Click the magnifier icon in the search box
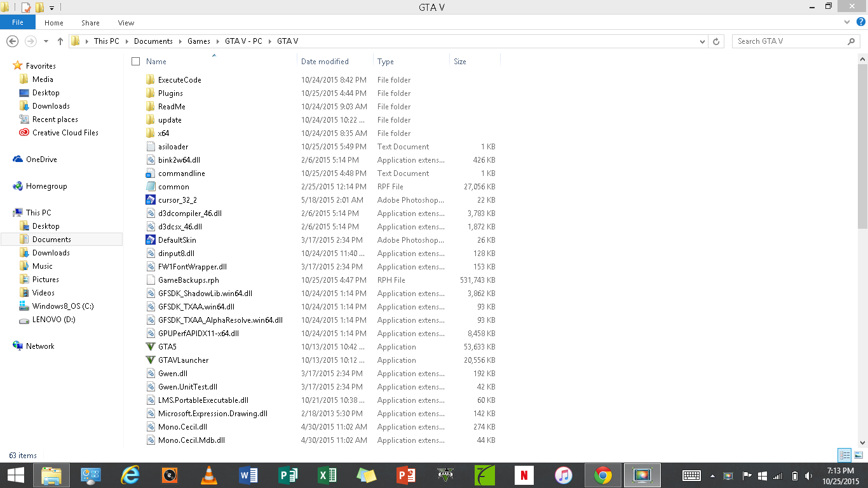 pos(851,41)
